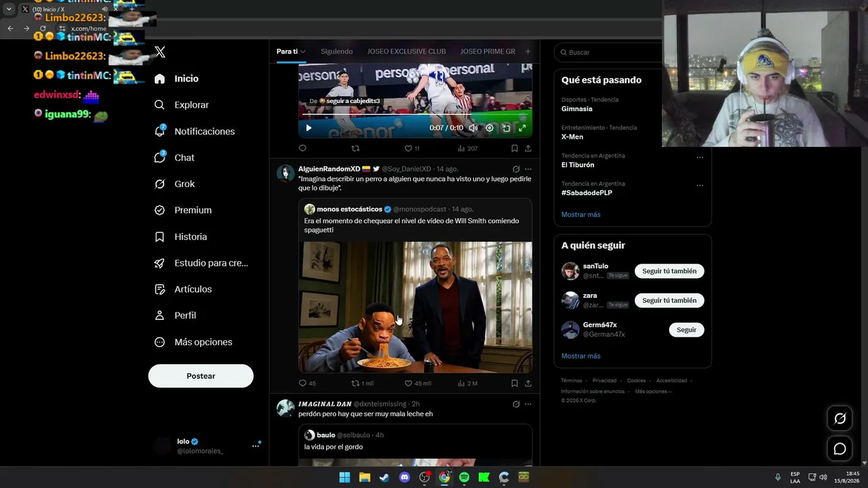Bookmark the football video post
This screenshot has width=868, height=488.
515,148
